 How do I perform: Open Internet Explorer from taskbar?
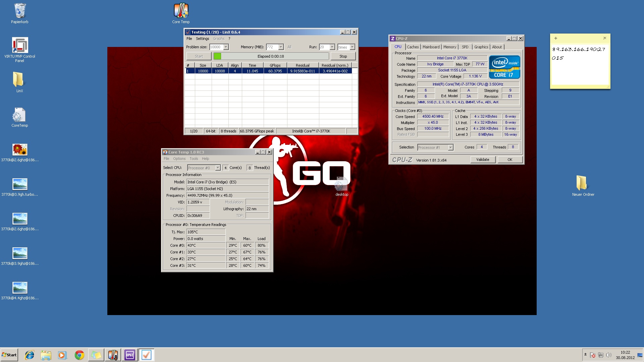click(x=30, y=355)
